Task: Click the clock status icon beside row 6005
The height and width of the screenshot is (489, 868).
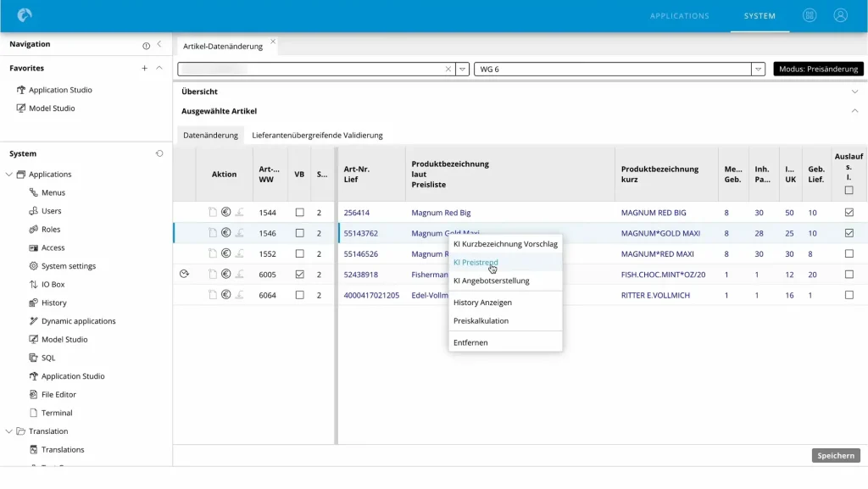Action: click(184, 274)
